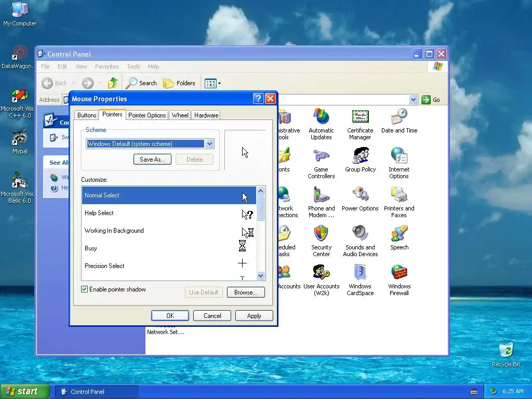Switch to the Pointer Options tab
Screen dimensions: 532x399
pyautogui.click(x=147, y=115)
